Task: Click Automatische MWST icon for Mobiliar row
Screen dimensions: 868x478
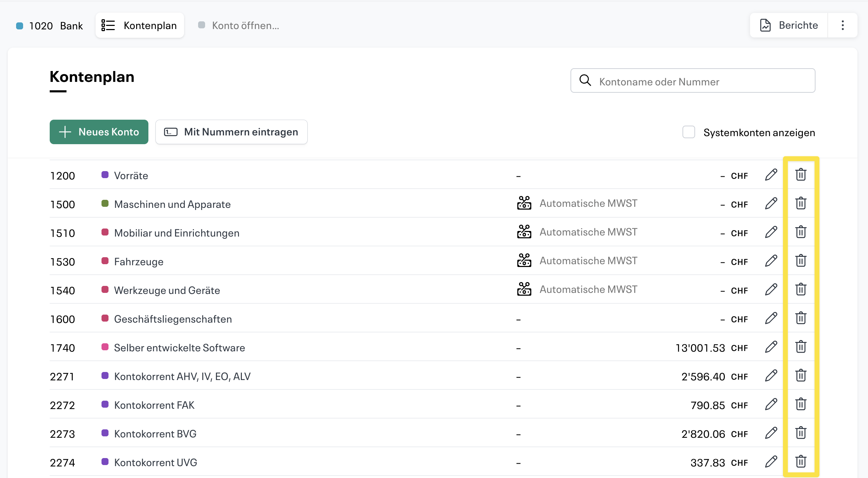Action: click(524, 232)
